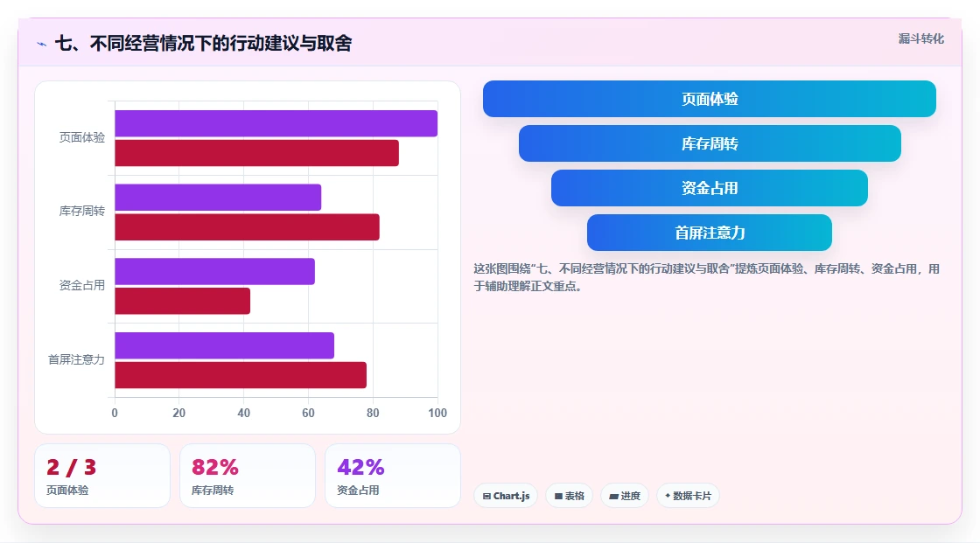The width and height of the screenshot is (980, 543).
Task: Click the x-axis tick label 40
Action: pyautogui.click(x=244, y=413)
